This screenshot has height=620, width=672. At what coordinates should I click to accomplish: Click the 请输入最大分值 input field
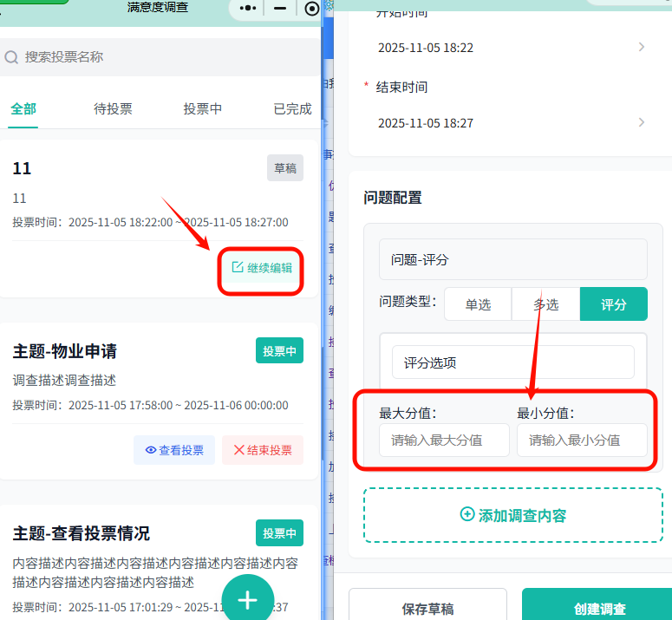(x=444, y=440)
